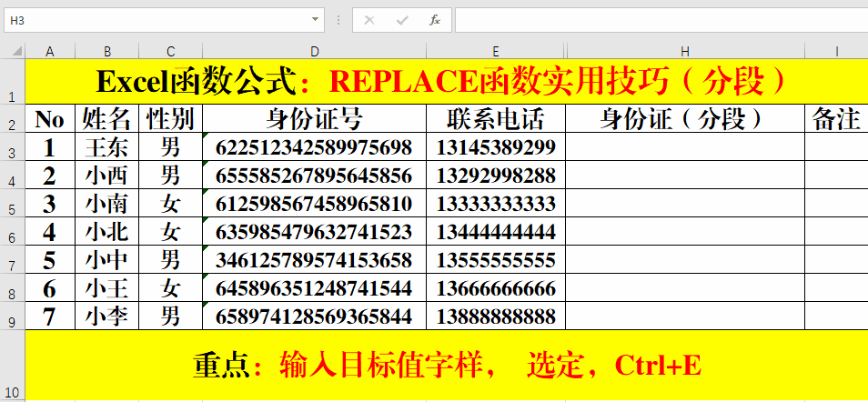Select ID cell 655585267895645856
The image size is (868, 402).
click(x=315, y=175)
